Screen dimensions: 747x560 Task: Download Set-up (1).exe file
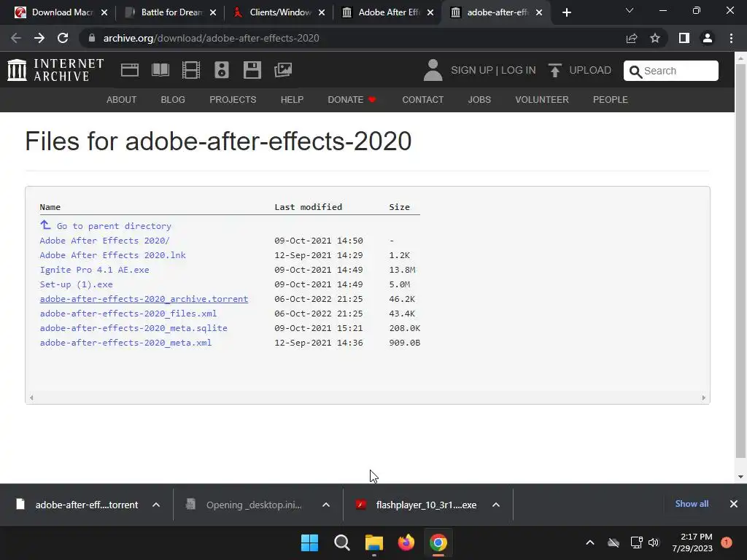76,284
